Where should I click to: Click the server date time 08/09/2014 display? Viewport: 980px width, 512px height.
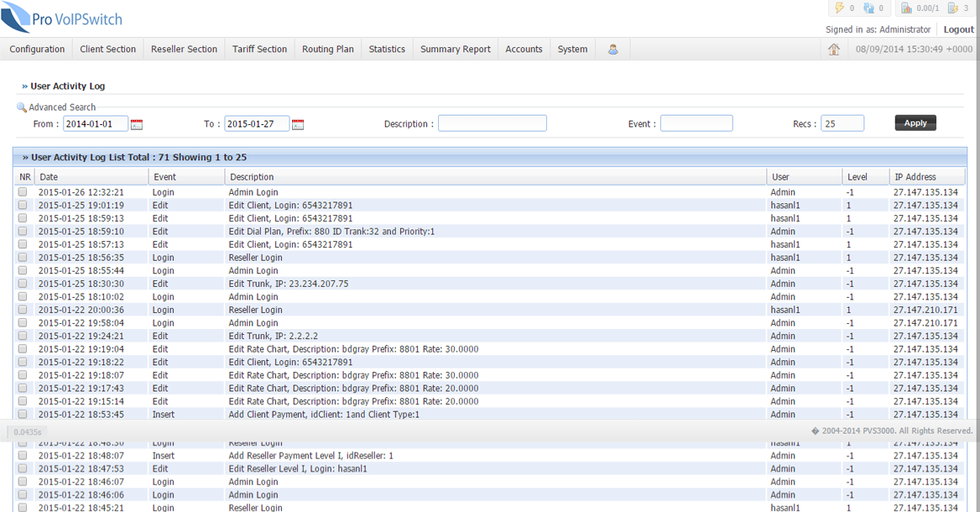914,49
